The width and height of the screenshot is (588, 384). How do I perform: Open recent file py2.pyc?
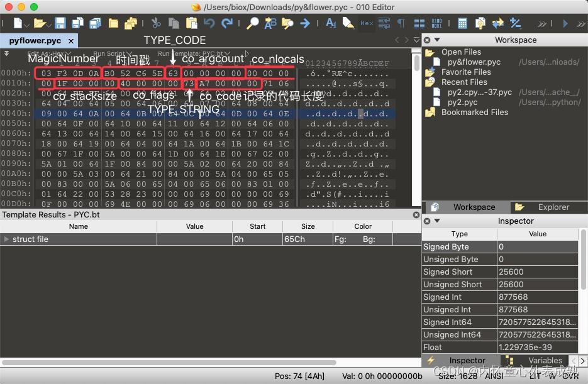(x=462, y=102)
